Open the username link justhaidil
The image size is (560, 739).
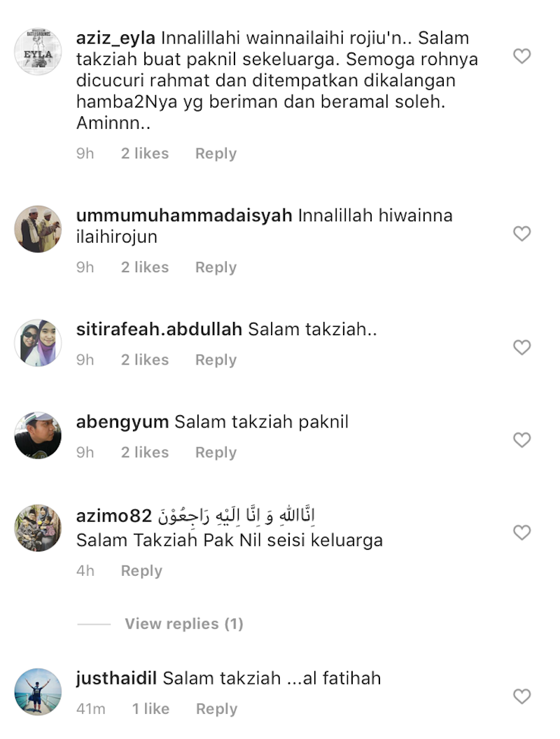click(x=116, y=678)
